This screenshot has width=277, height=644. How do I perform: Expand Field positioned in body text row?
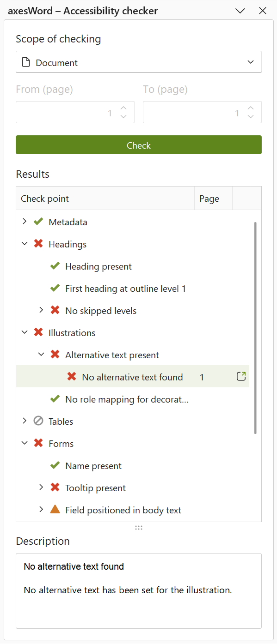[x=41, y=510]
